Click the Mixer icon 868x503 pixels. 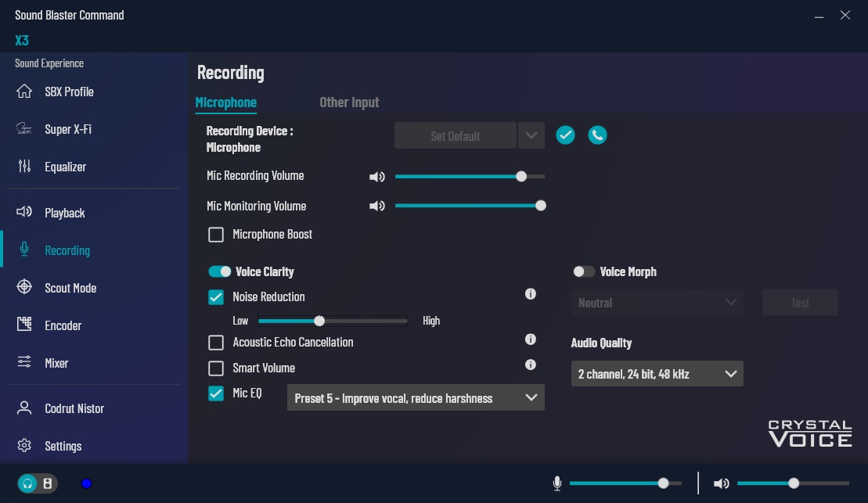click(24, 362)
